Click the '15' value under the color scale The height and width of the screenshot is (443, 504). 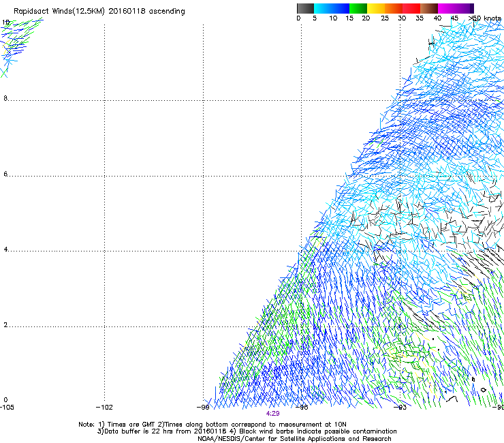[x=349, y=18]
